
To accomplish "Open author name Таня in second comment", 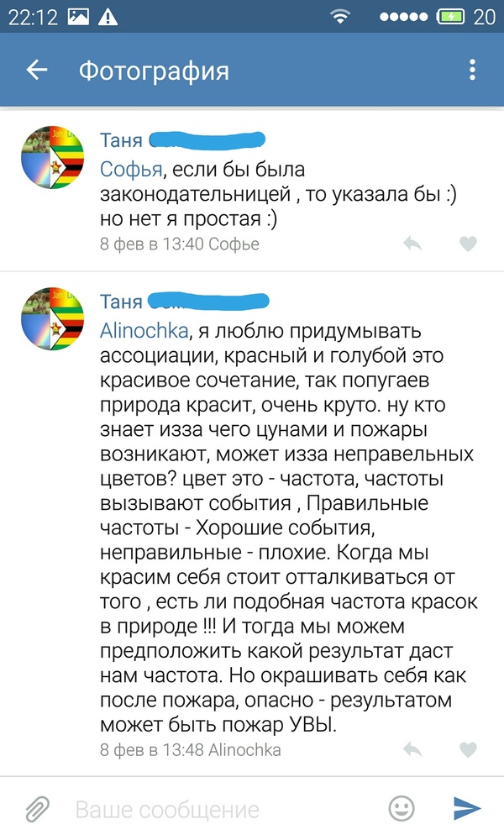I will pos(121,301).
